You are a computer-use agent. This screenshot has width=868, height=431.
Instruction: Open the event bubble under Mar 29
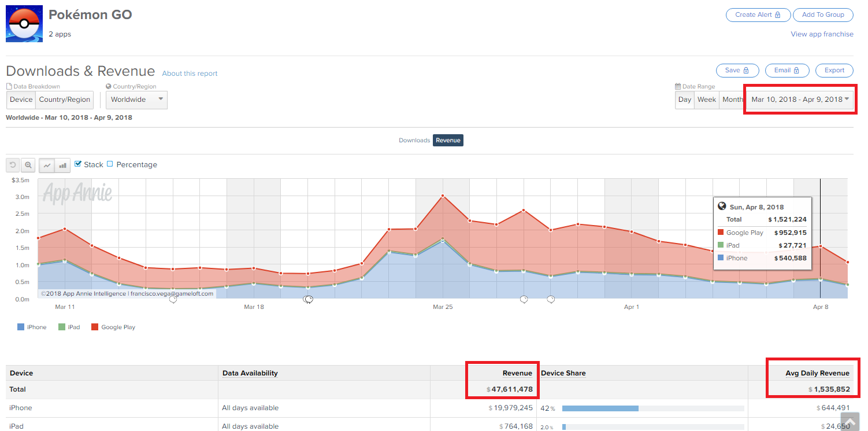(x=551, y=299)
